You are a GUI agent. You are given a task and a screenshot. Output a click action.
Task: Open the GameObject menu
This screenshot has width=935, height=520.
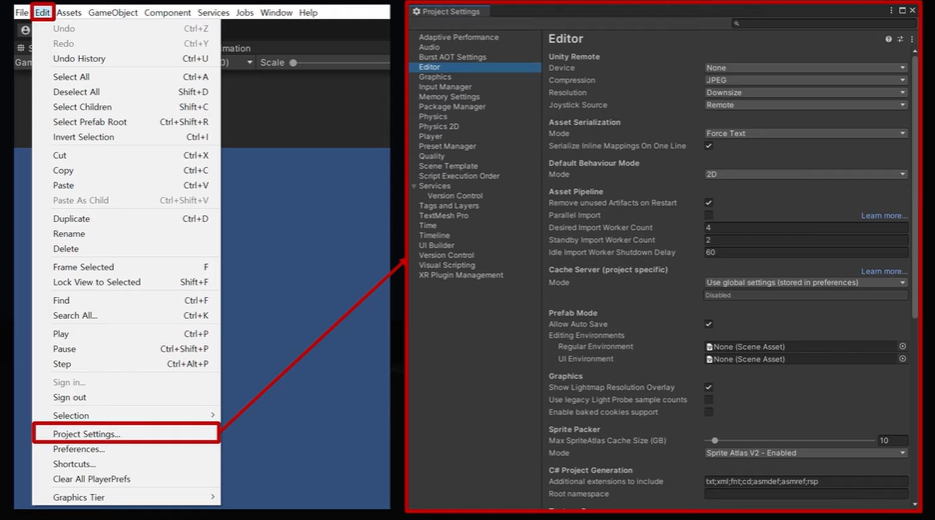(113, 13)
